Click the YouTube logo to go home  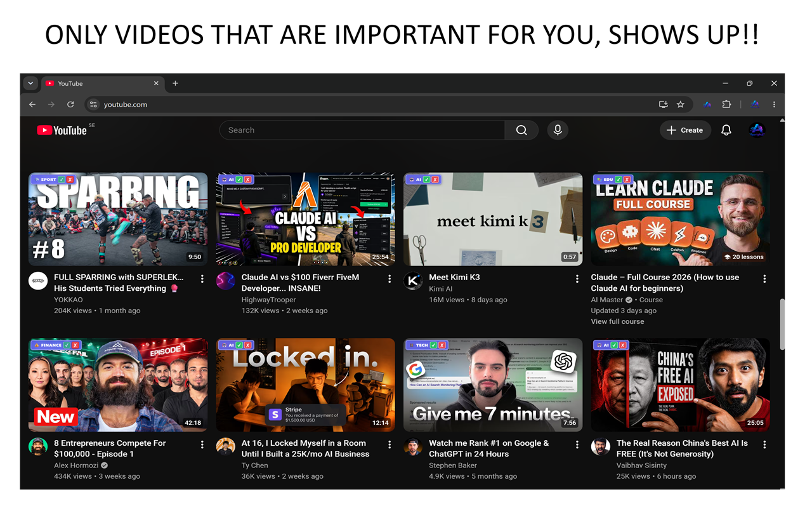[x=62, y=130]
